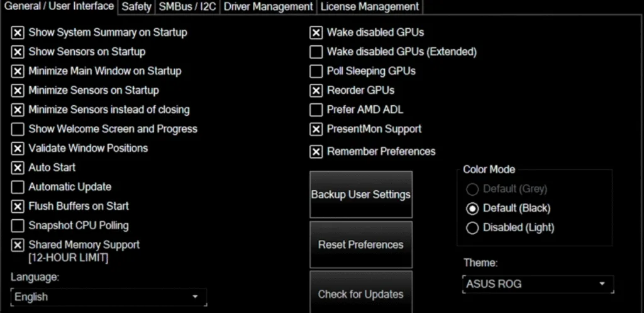Switch to the Safety tab
This screenshot has height=313, width=644.
point(136,7)
